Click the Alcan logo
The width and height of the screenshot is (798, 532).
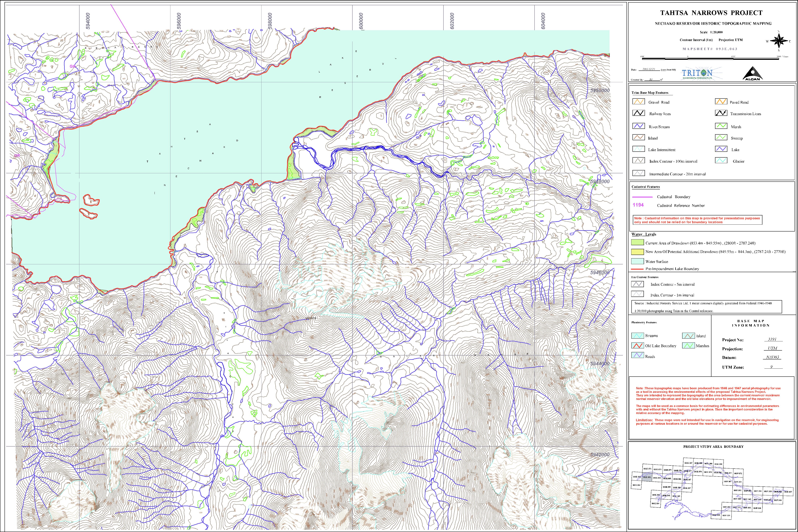[752, 74]
